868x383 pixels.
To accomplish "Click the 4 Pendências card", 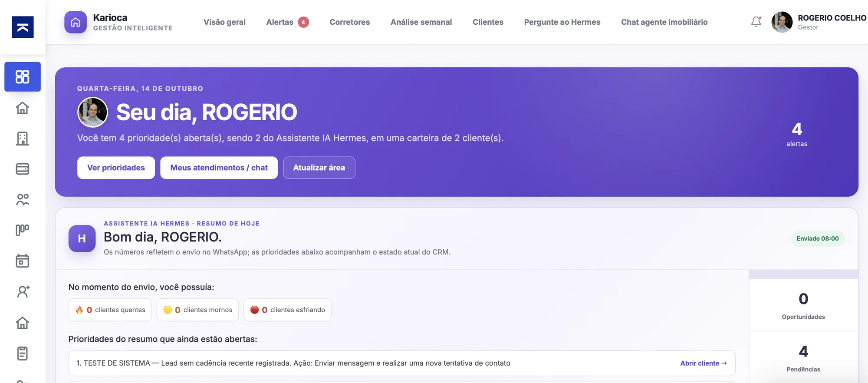I will click(803, 357).
